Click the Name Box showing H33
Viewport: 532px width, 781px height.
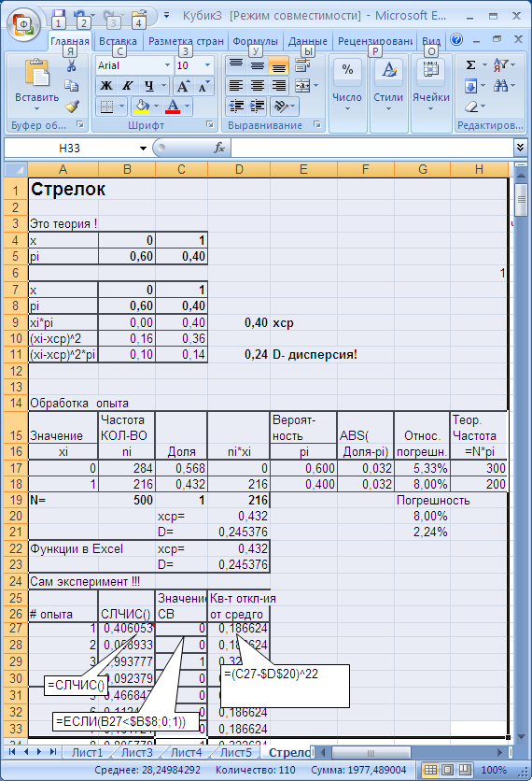coord(70,148)
